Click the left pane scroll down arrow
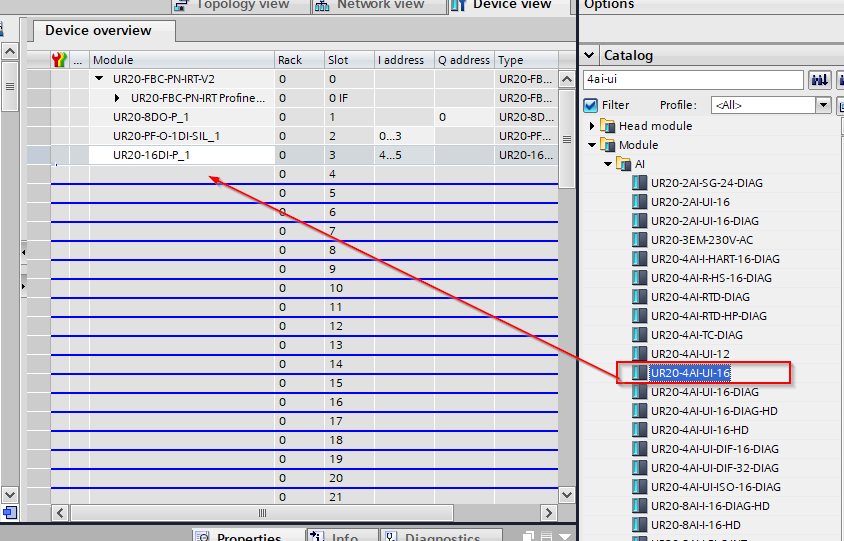Screen dimensions: 844x541 (10, 494)
